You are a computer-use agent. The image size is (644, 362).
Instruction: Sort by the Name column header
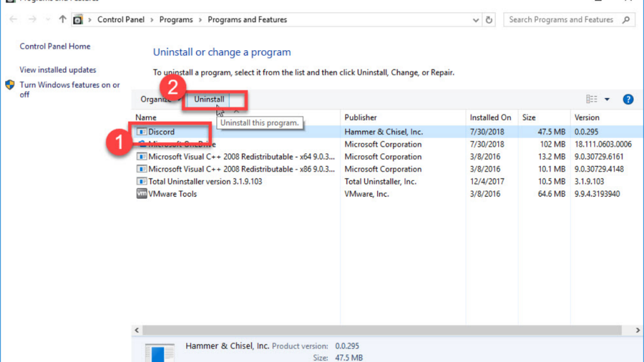146,118
